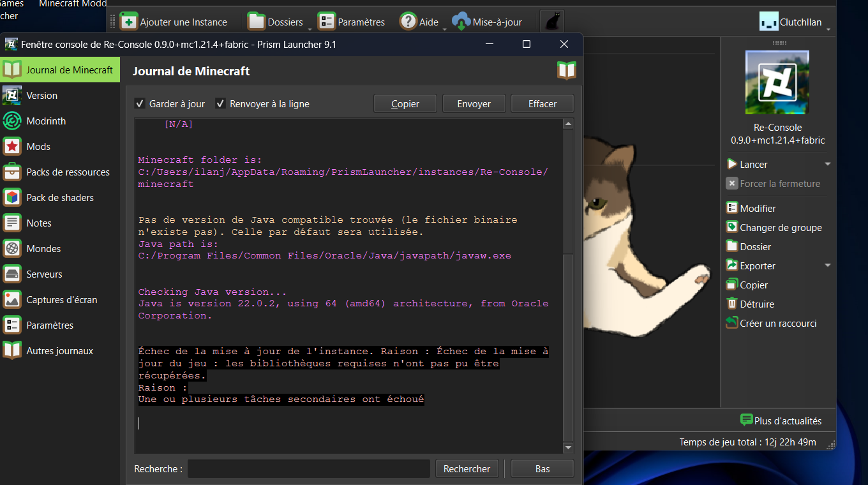Open the Captures d'écran picture icon
The height and width of the screenshot is (485, 868).
pos(12,300)
